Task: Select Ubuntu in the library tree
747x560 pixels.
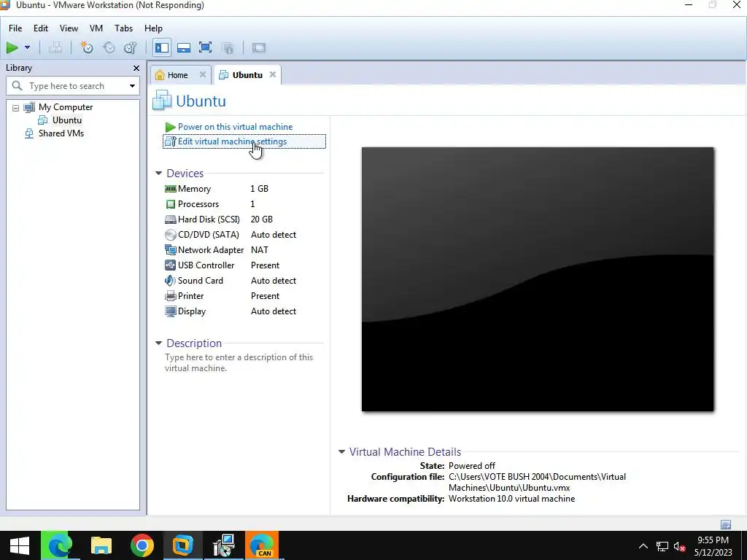Action: point(67,120)
